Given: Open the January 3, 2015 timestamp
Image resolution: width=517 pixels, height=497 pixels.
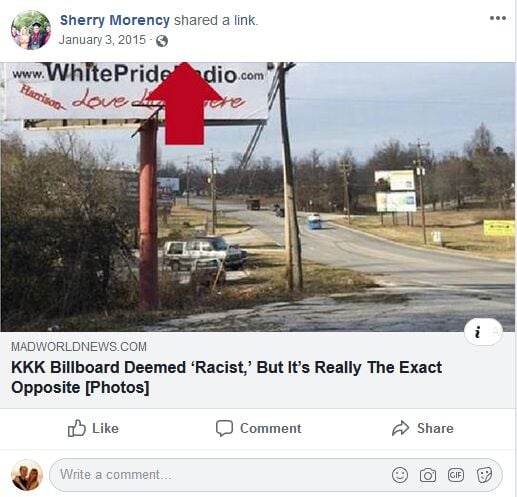Looking at the screenshot, I should pyautogui.click(x=102, y=40).
